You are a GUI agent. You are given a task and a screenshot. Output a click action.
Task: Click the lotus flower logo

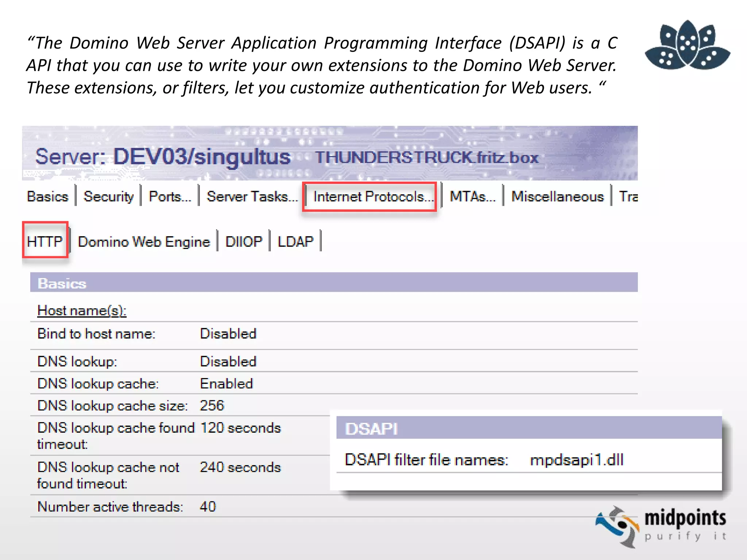[688, 45]
